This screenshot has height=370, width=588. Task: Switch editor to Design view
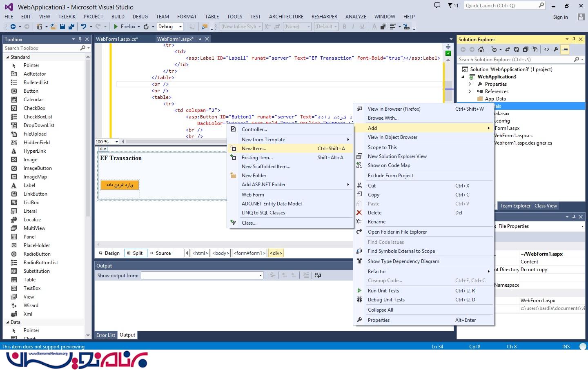tap(109, 253)
